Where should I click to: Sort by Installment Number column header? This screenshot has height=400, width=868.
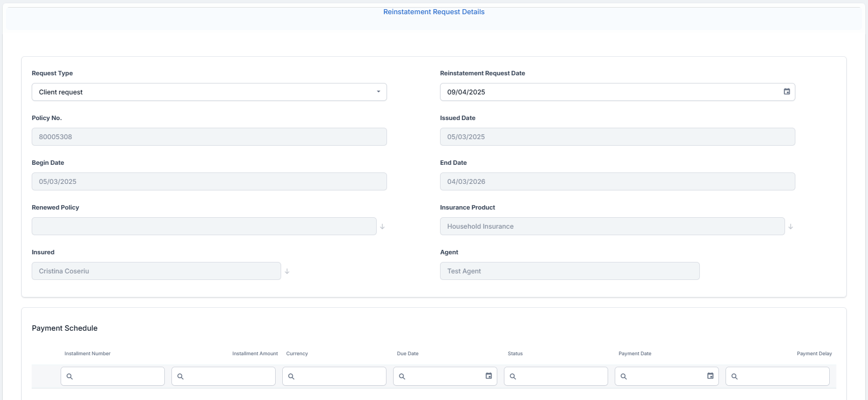[x=87, y=354]
